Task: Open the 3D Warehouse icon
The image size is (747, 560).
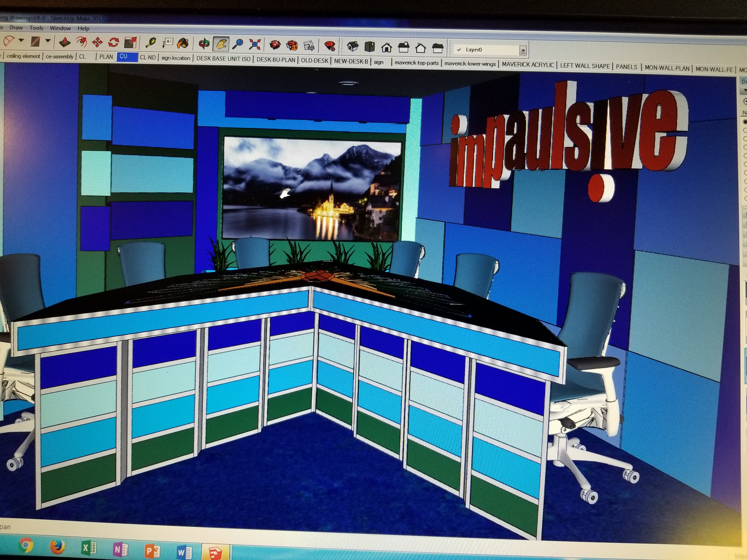Action: pos(275,45)
